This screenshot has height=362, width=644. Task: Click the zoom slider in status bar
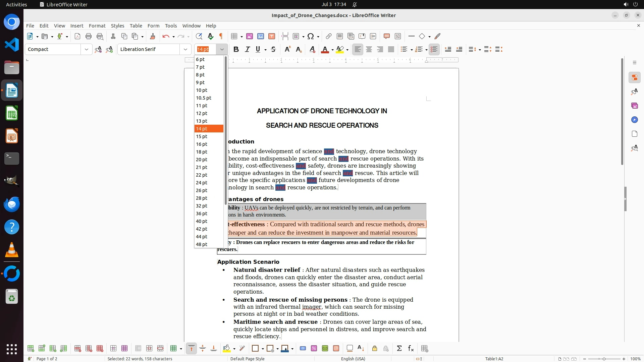604,359
